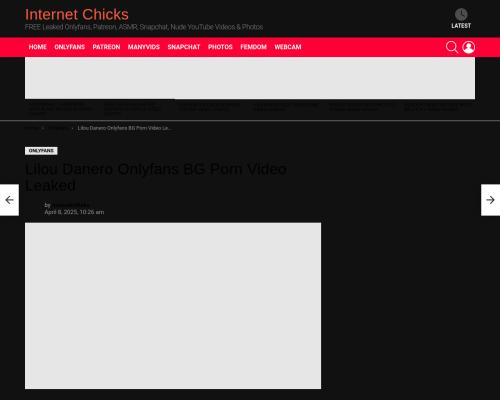500x400 pixels.
Task: Click the current page breadcrumb text
Action: point(124,128)
